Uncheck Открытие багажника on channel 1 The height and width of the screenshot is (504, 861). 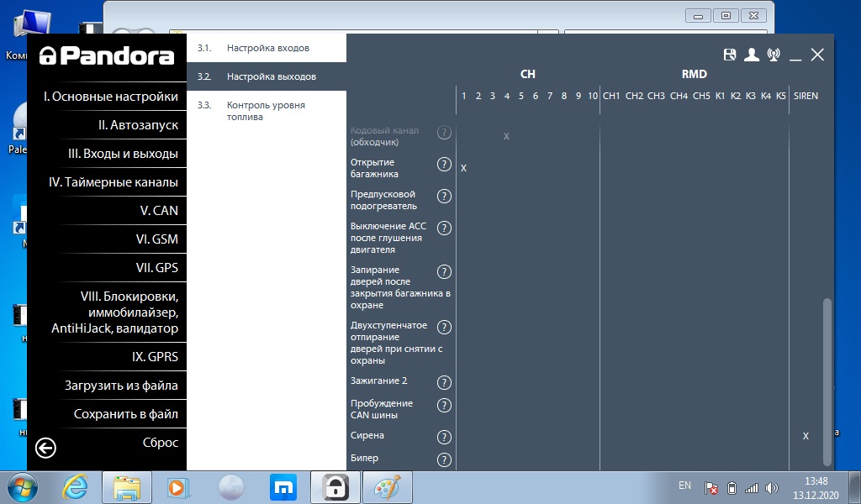tap(463, 168)
